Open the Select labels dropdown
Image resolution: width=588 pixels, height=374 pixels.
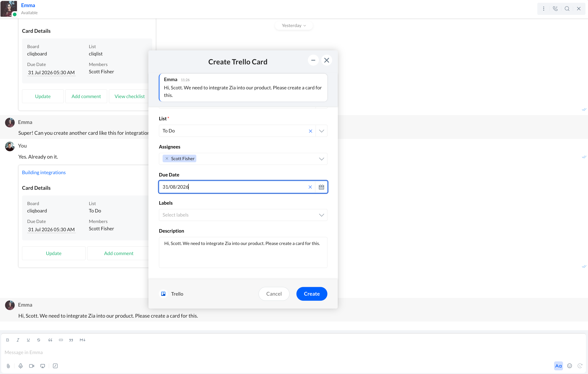(243, 215)
